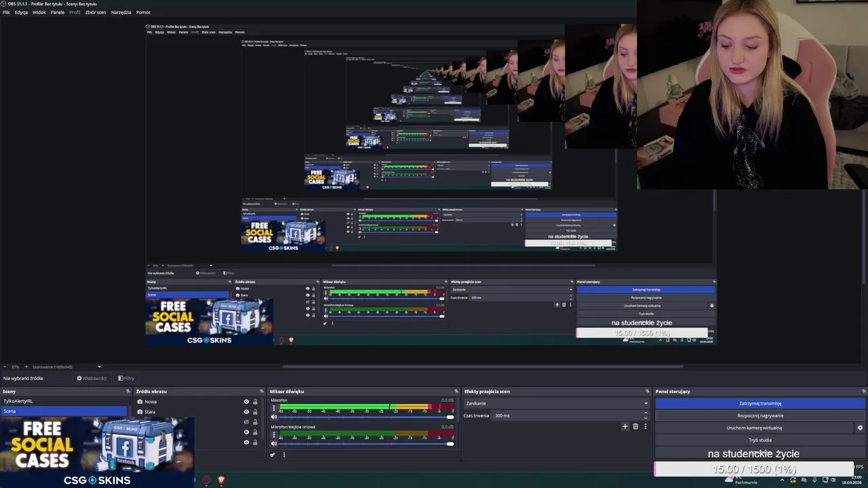Mute the Mikrofon/Wejście liniowe channel

pyautogui.click(x=274, y=443)
